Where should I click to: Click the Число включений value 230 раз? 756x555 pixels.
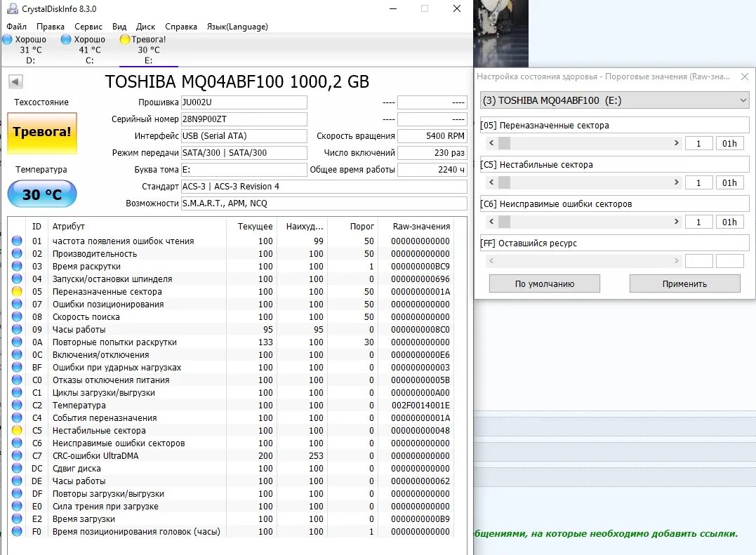coord(432,153)
